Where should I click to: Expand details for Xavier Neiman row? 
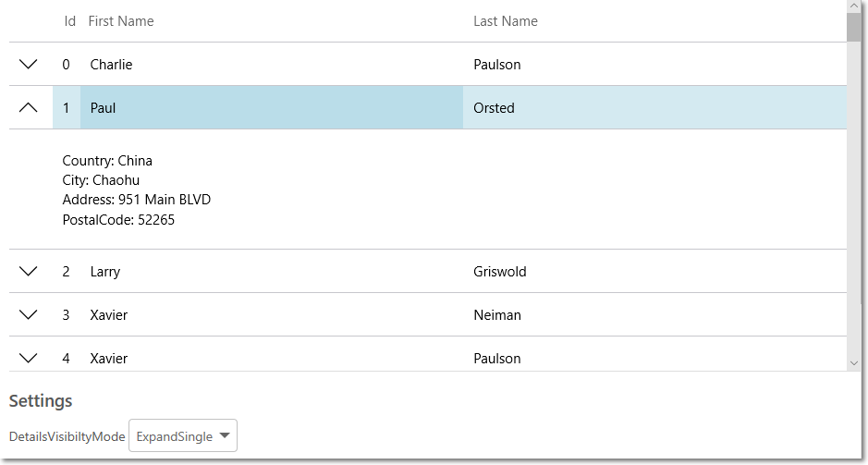coord(29,315)
